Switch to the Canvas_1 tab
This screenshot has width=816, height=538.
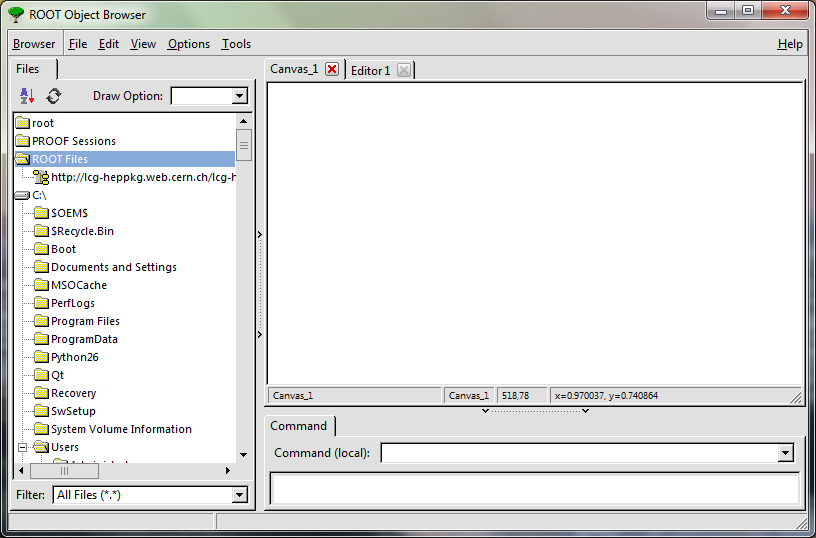click(294, 69)
